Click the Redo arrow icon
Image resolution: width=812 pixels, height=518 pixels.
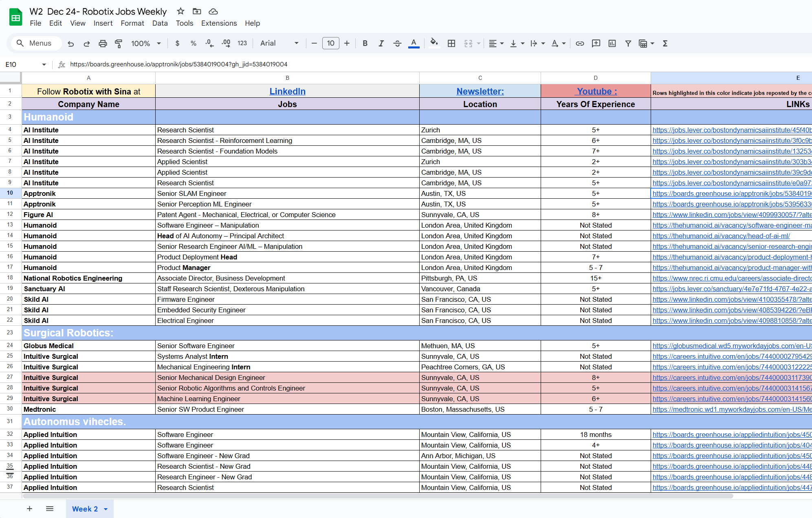(87, 44)
